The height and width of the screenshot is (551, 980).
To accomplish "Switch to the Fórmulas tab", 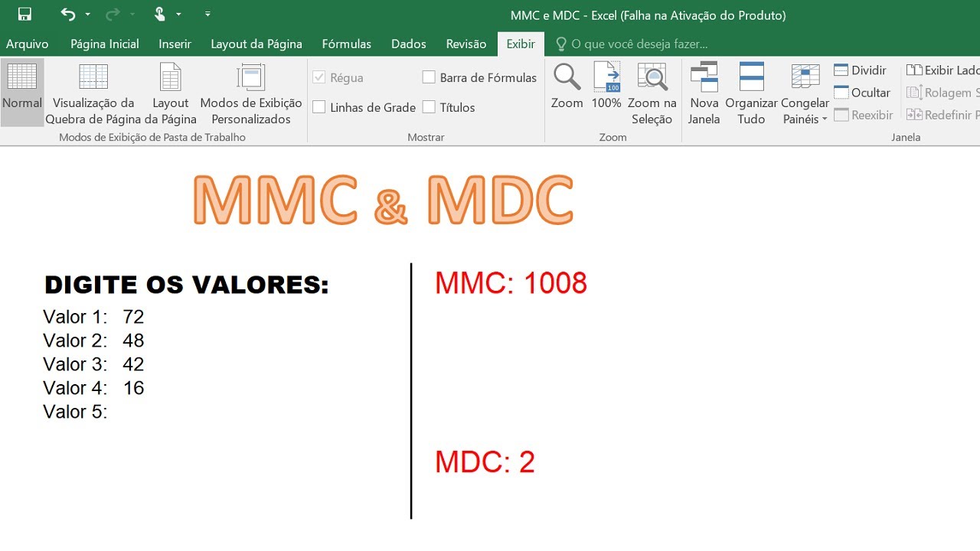I will tap(347, 44).
